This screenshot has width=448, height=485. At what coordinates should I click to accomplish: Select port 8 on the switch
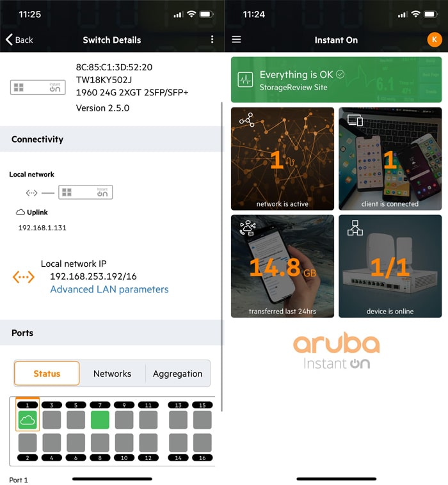tap(100, 443)
